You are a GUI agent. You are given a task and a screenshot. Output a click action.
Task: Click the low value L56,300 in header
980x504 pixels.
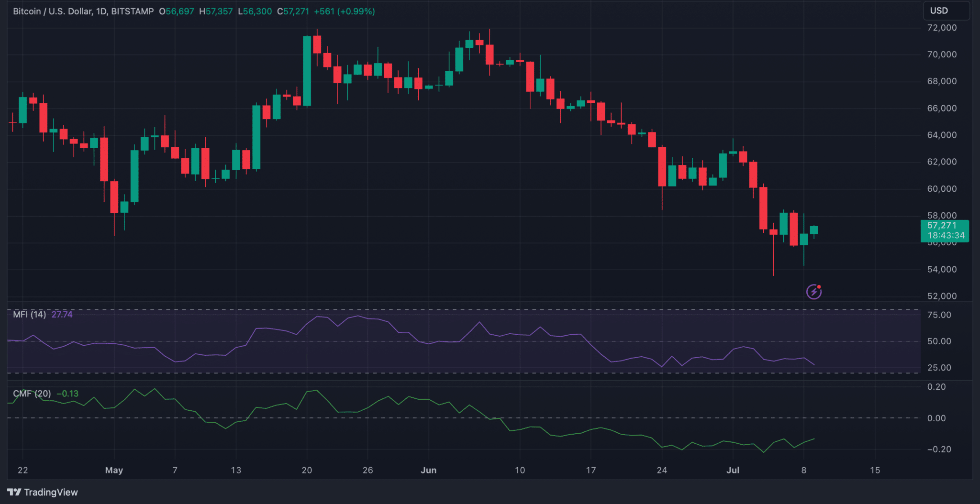click(x=255, y=11)
